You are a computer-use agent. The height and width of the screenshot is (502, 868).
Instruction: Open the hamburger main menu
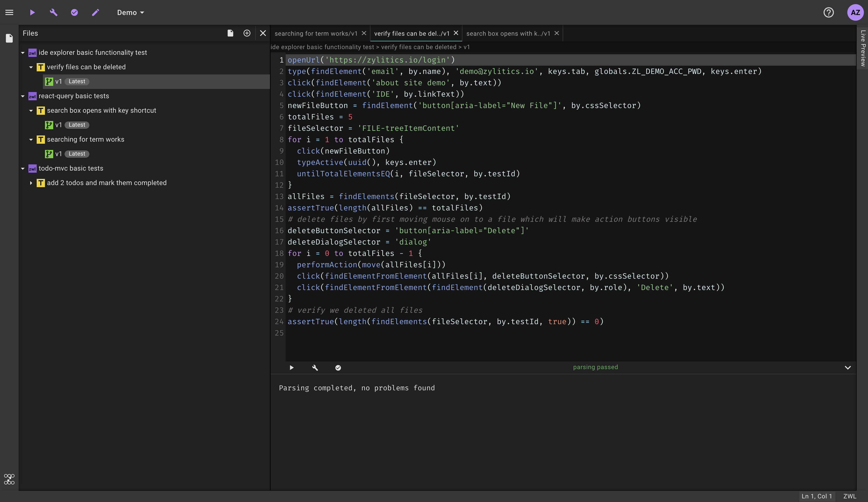(x=9, y=12)
